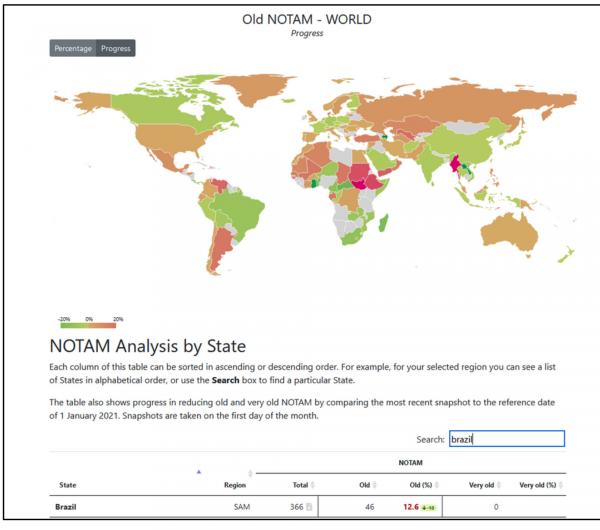Click sort arrows next to Very old (%)
The width and height of the screenshot is (600, 530).
[561, 485]
